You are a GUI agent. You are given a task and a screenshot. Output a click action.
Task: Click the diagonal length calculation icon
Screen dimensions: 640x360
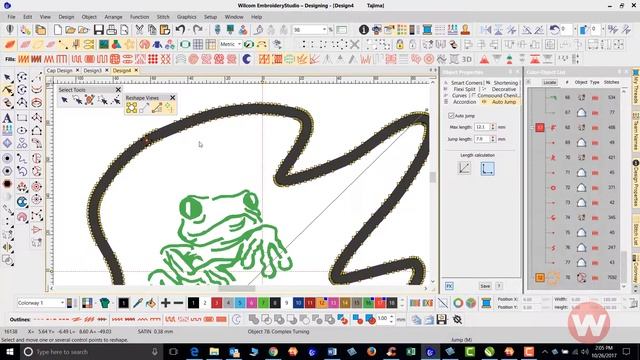coord(464,168)
